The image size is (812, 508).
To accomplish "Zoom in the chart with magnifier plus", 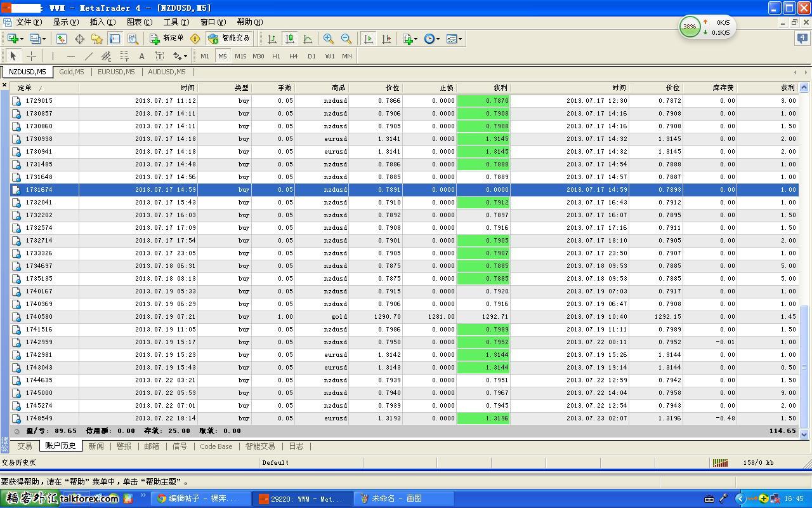I will [329, 39].
